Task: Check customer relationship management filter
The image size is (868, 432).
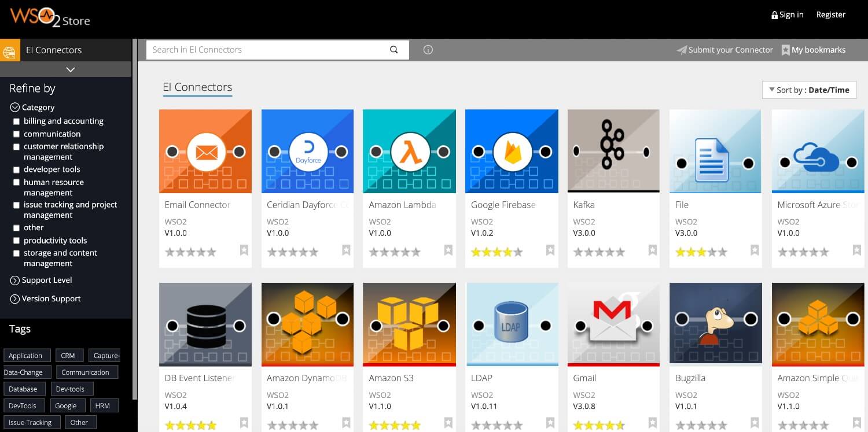Action: pyautogui.click(x=16, y=147)
